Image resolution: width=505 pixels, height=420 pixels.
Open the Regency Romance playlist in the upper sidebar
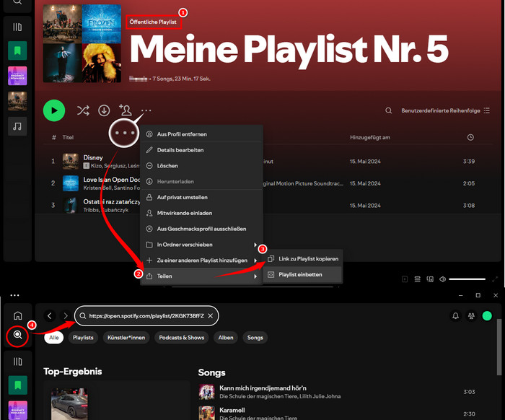pyautogui.click(x=17, y=76)
